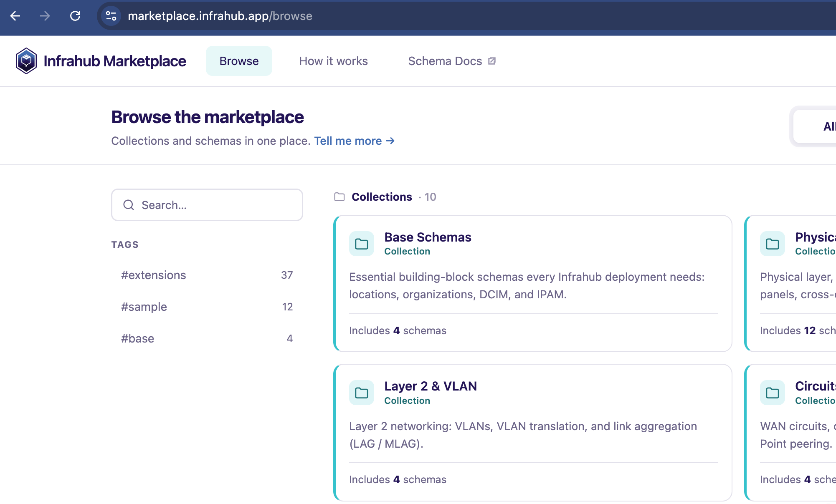Viewport: 836px width, 504px height.
Task: Open site information icon in address bar
Action: coord(111,16)
